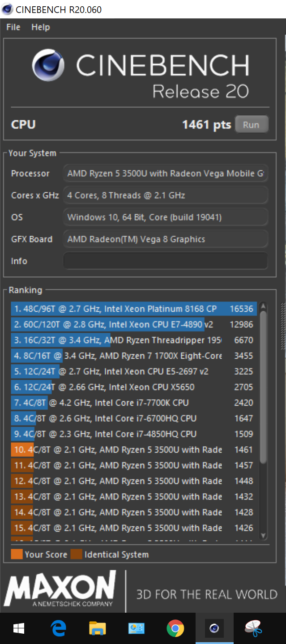Select Core i7-7700K ranking row

click(x=134, y=402)
